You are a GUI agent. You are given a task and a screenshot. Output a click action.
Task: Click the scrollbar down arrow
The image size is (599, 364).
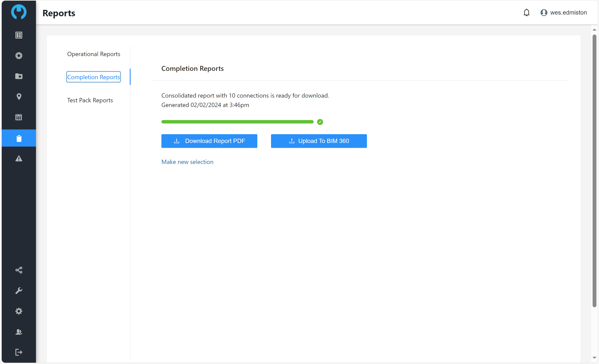click(594, 358)
